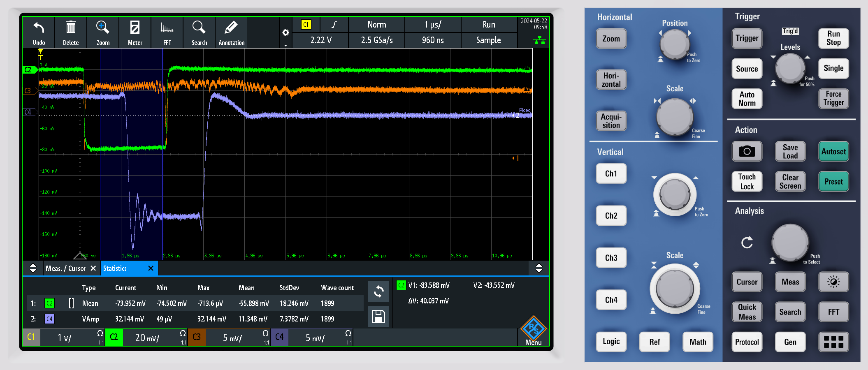Toggle the Auto Norm trigger mode
This screenshot has width=868, height=370.
pos(747,99)
